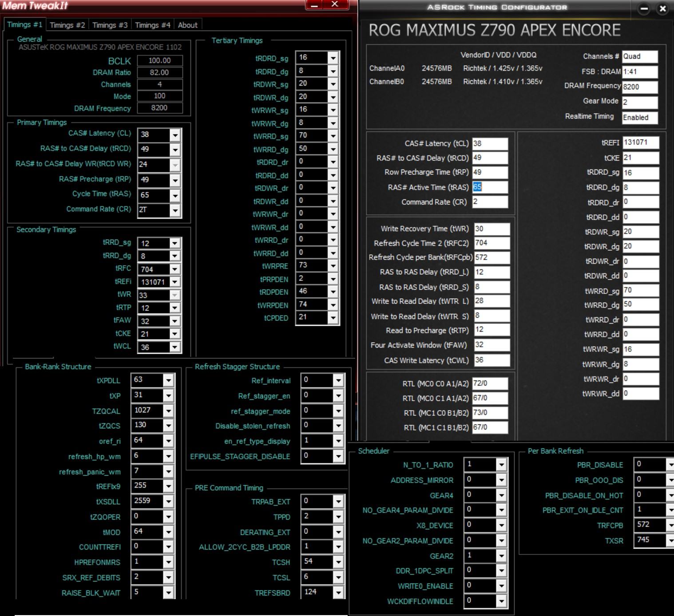Viewport: 674px width, 616px height.
Task: Open the tXSDLL dropdown showing 2559
Action: tap(168, 501)
